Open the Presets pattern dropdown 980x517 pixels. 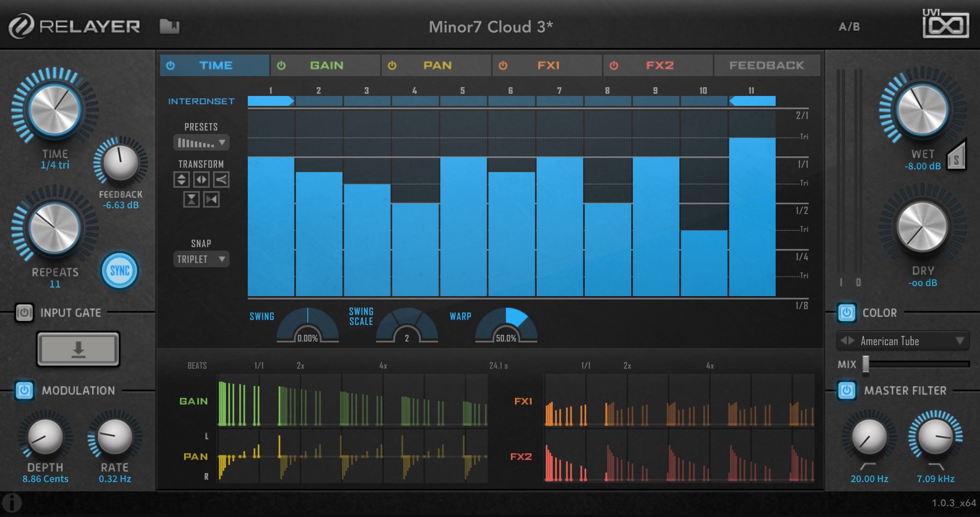coord(201,143)
